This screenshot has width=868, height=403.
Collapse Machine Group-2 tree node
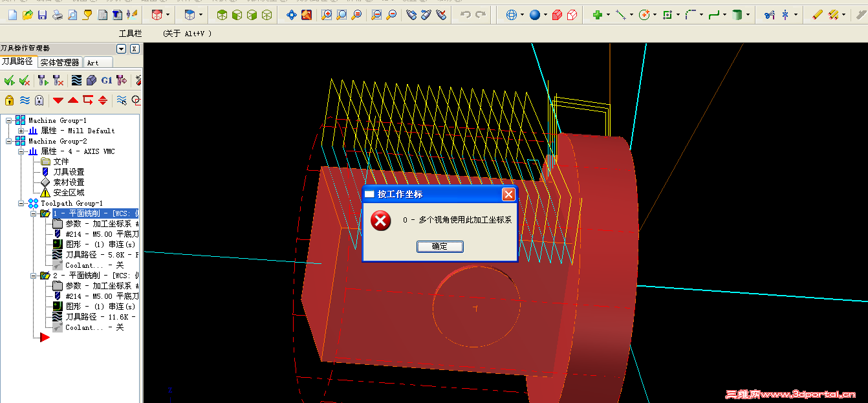pos(8,141)
